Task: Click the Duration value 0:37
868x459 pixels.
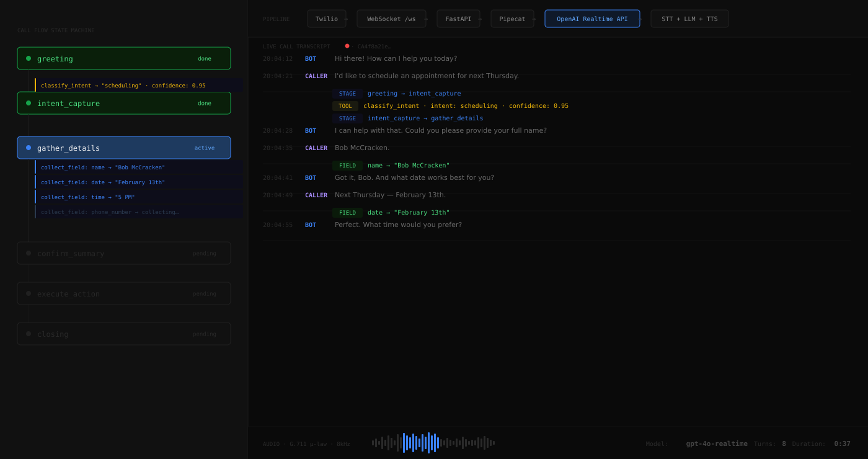Action: (842, 444)
